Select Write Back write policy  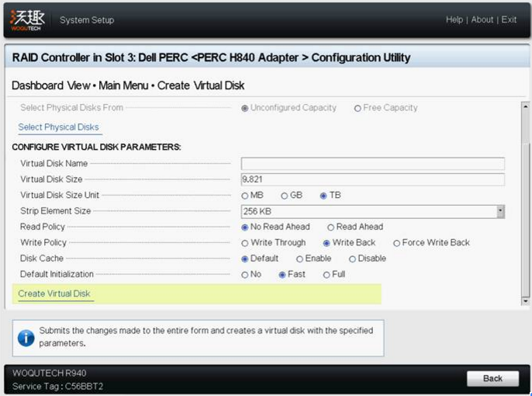click(326, 243)
